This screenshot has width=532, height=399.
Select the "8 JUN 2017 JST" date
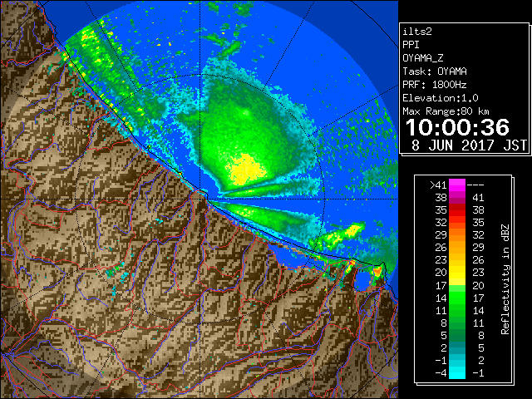click(x=469, y=145)
